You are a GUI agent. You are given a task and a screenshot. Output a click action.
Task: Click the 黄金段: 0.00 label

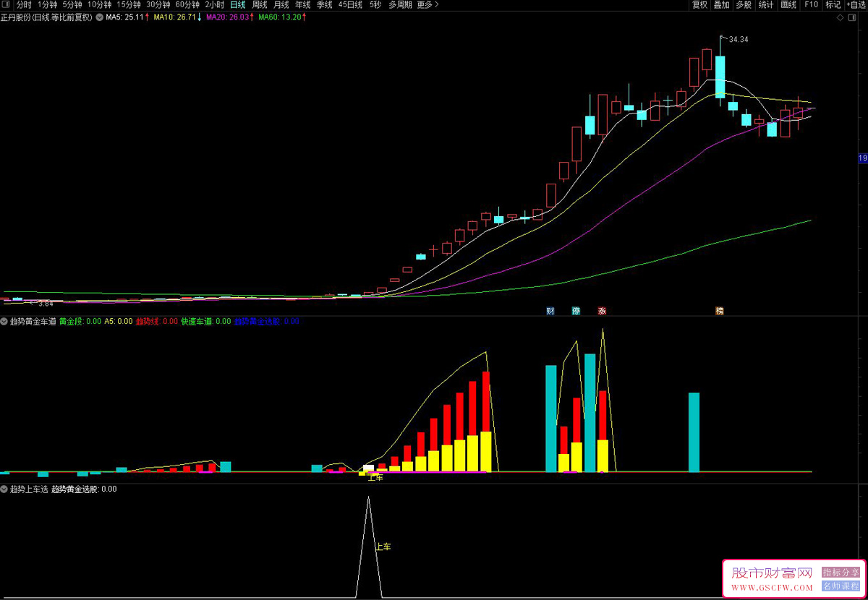click(x=80, y=321)
